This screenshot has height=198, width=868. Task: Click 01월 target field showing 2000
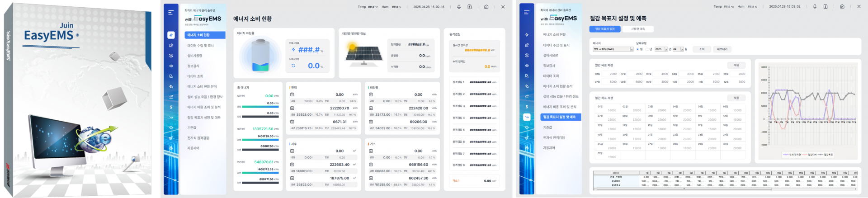point(609,74)
